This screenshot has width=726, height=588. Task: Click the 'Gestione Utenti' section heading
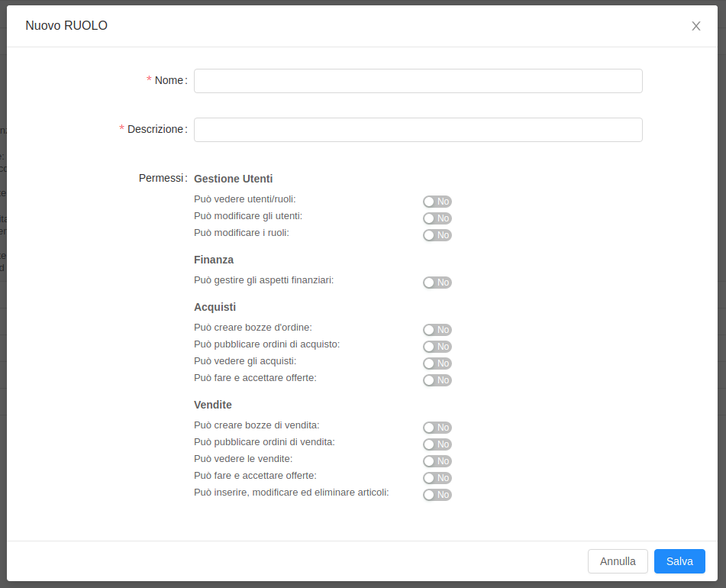tap(233, 179)
